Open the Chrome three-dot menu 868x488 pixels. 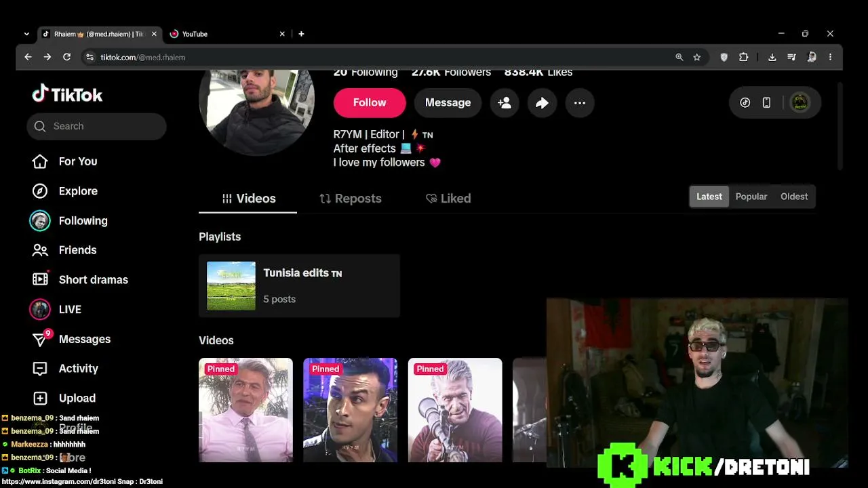(x=830, y=57)
